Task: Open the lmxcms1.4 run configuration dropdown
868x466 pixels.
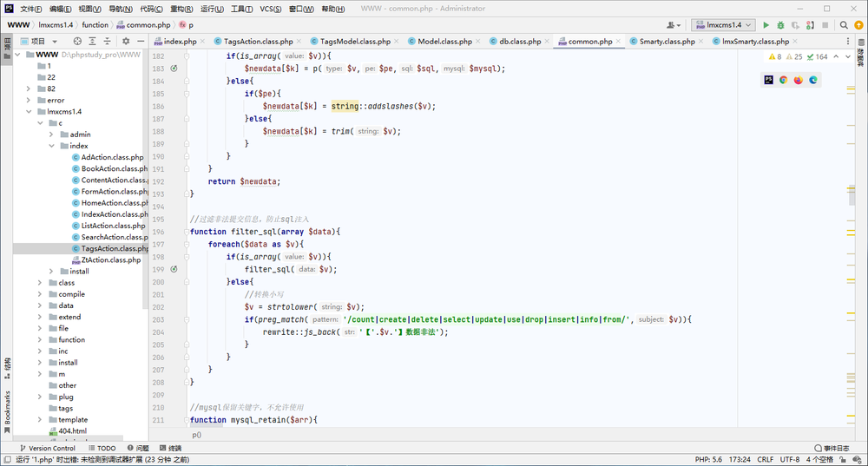Action: click(722, 25)
